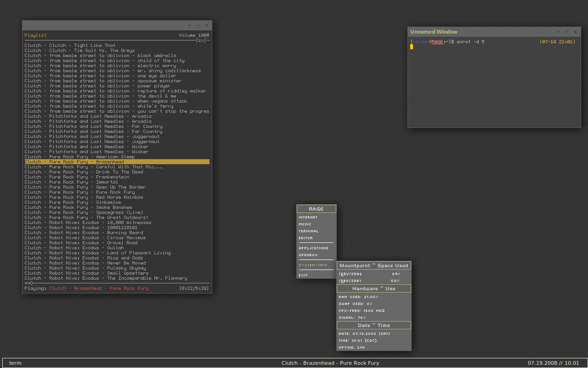Choose Internet from the RAGE menu
The width and height of the screenshot is (588, 368).
[x=308, y=217]
